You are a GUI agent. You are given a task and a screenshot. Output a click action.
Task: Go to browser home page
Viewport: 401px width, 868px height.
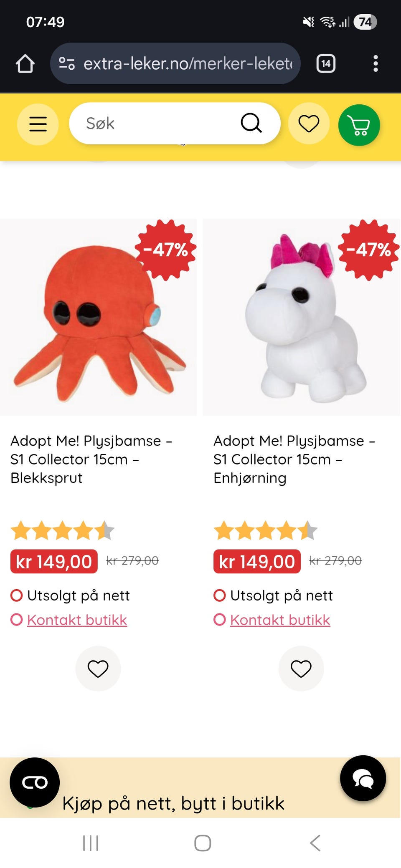(25, 64)
